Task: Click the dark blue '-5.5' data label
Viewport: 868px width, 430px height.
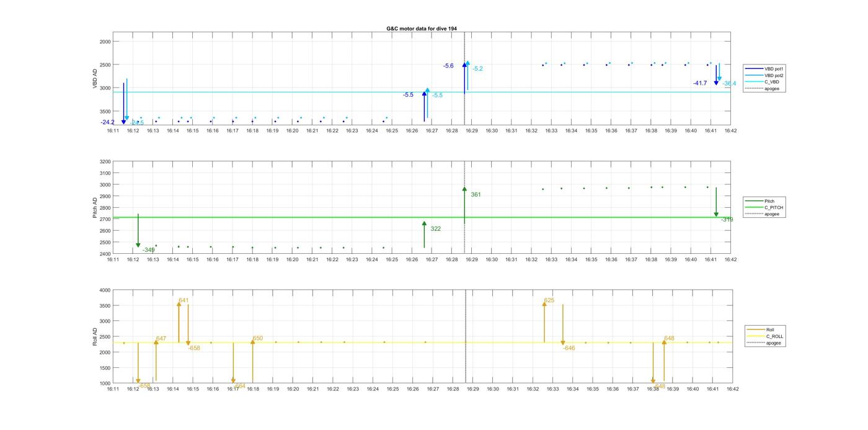Action: tap(408, 95)
